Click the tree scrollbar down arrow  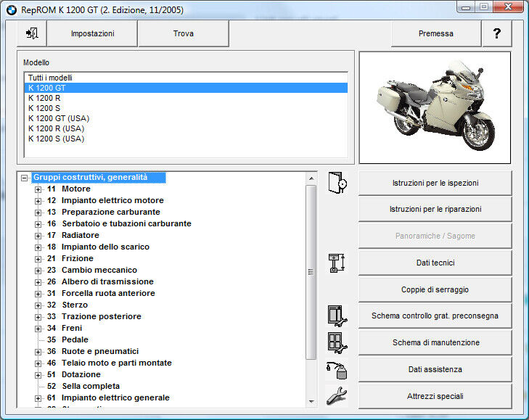pos(311,401)
